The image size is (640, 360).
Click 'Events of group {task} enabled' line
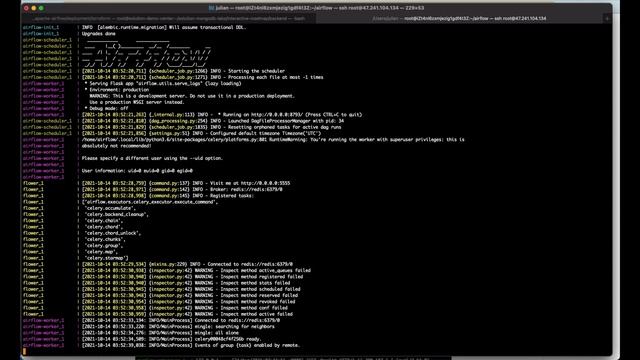tap(191, 345)
